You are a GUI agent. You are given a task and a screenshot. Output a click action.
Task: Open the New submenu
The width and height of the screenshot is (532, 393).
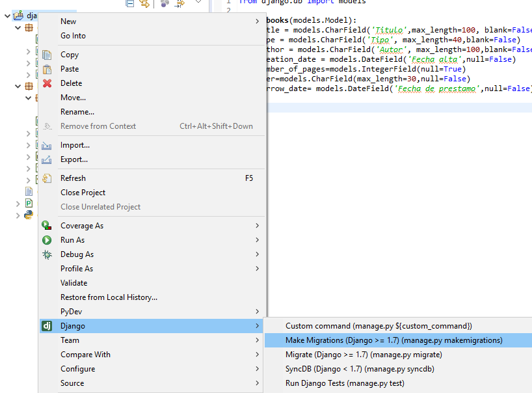pyautogui.click(x=152, y=21)
